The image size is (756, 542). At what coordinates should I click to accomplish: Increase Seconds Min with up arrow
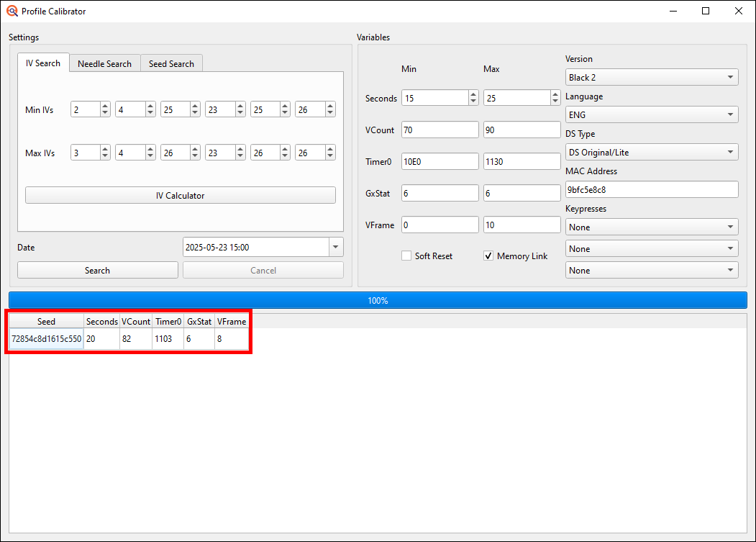click(473, 94)
